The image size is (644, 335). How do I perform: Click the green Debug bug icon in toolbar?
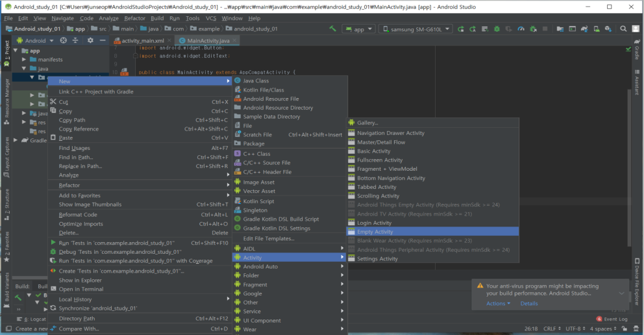click(x=497, y=29)
